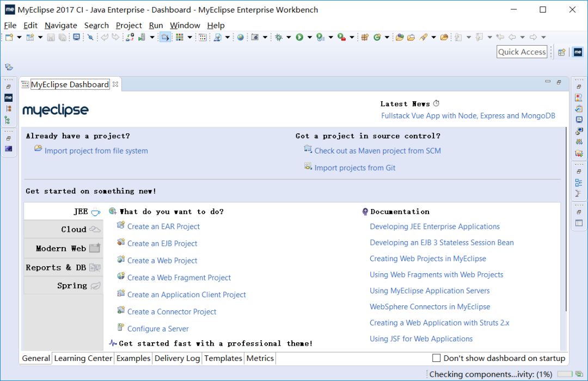This screenshot has width=588, height=381.
Task: Open dropdown beside colored grid icon
Action: coord(190,37)
